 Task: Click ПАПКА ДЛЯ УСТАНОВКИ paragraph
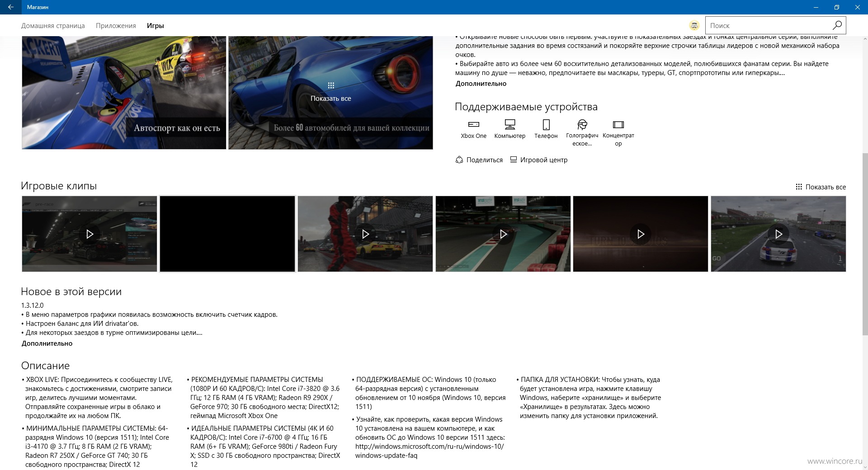589,398
